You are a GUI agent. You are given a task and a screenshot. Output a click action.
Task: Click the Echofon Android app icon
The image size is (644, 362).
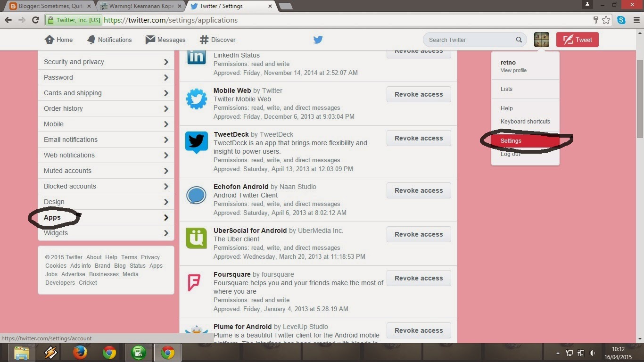(196, 195)
